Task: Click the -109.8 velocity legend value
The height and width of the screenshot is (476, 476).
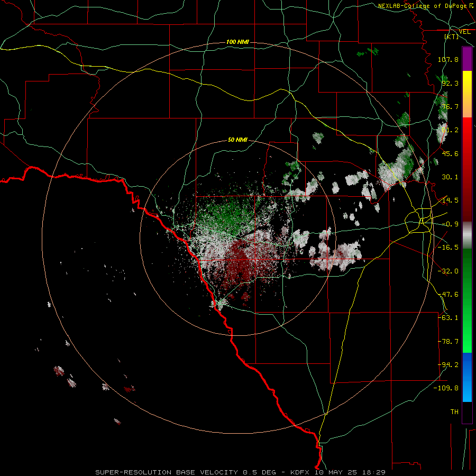Action: pos(446,388)
